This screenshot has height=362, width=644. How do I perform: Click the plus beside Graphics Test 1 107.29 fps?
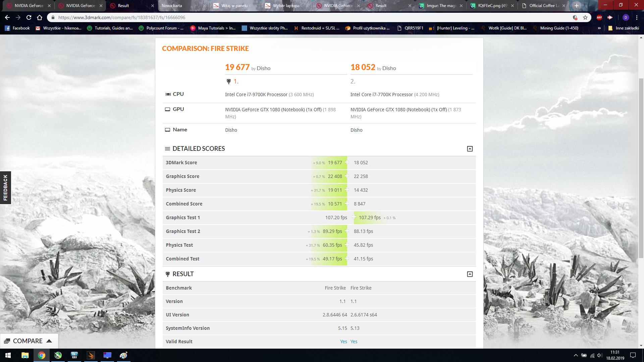(354, 217)
